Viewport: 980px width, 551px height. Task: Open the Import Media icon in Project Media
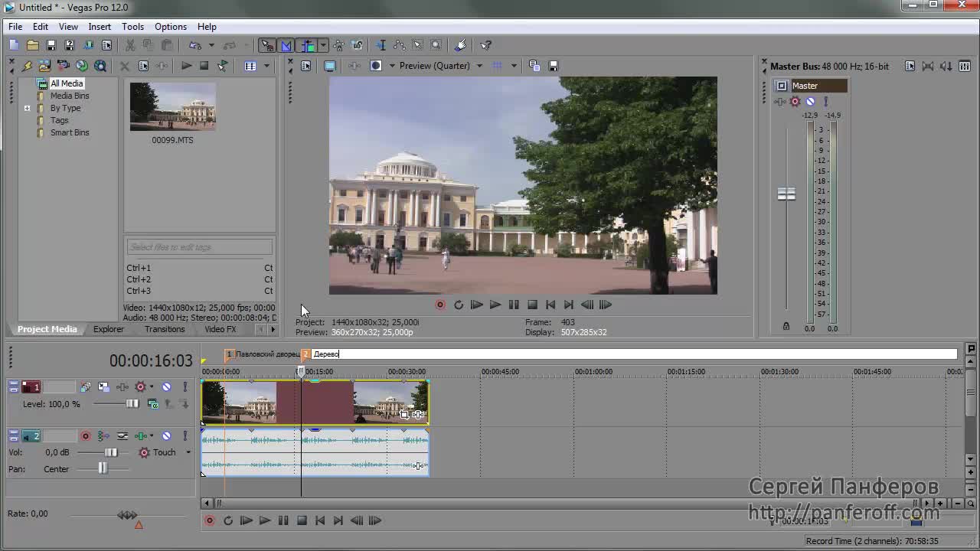[x=44, y=66]
